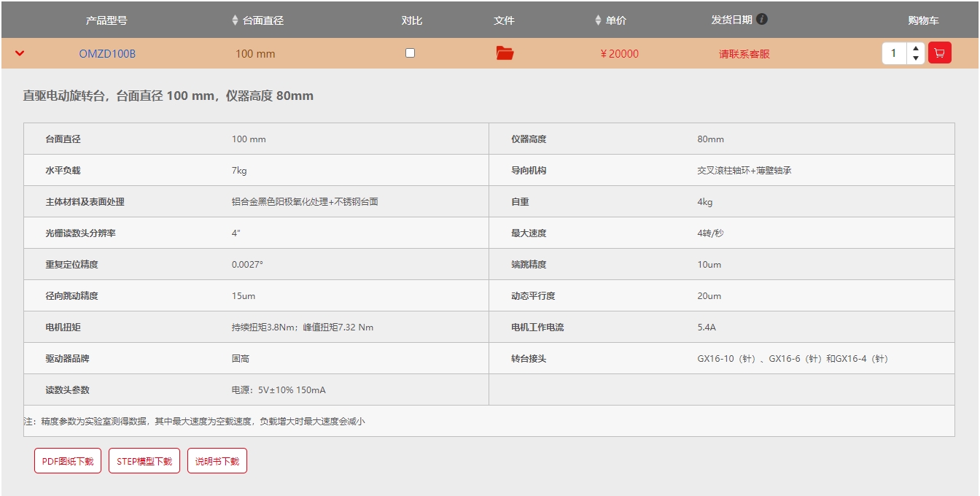Sort by 单价 using its sort arrows
The image size is (980, 496).
coord(598,20)
